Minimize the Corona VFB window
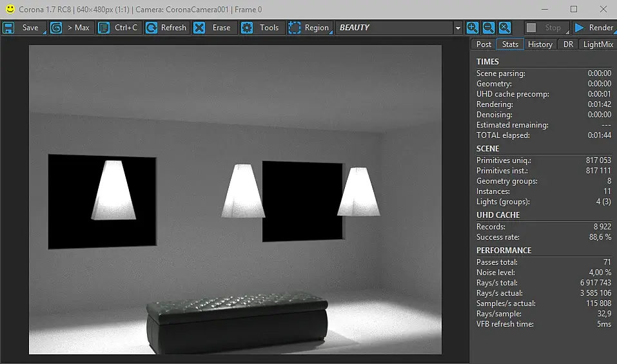Image resolution: width=617 pixels, height=364 pixels. [545, 9]
